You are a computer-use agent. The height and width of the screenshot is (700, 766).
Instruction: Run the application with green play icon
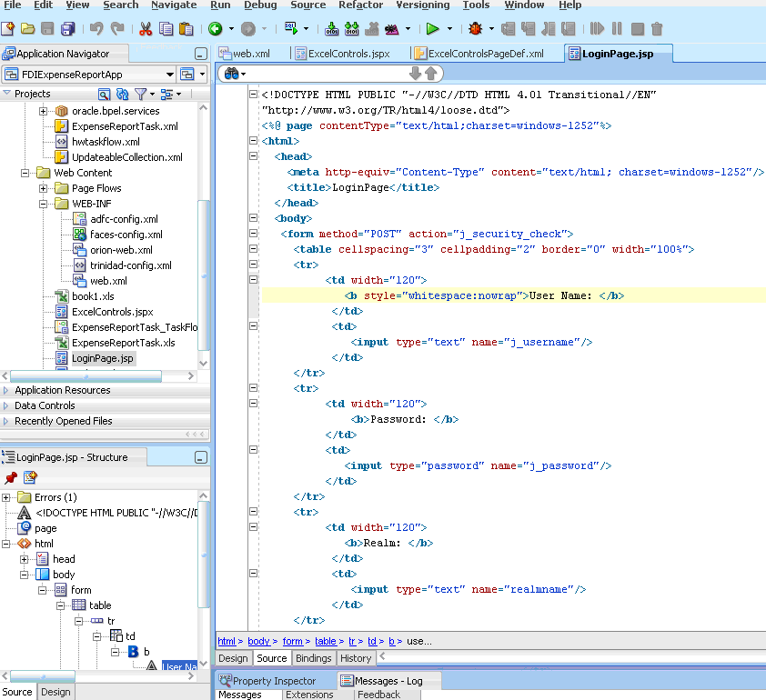point(433,29)
